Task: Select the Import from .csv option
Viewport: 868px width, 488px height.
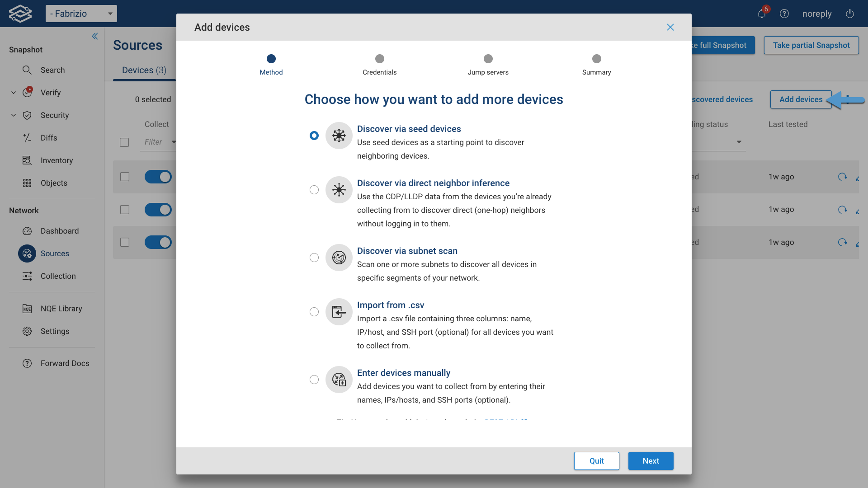Action: 314,312
